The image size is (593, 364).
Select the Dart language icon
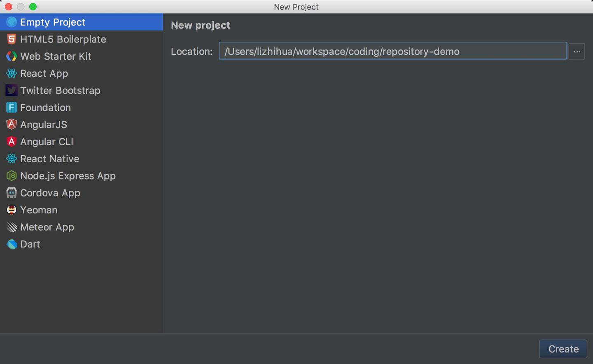tap(11, 244)
